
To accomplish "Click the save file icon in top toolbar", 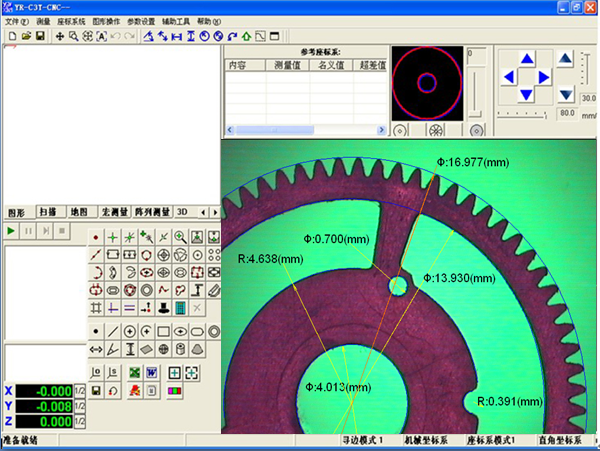I will click(40, 36).
